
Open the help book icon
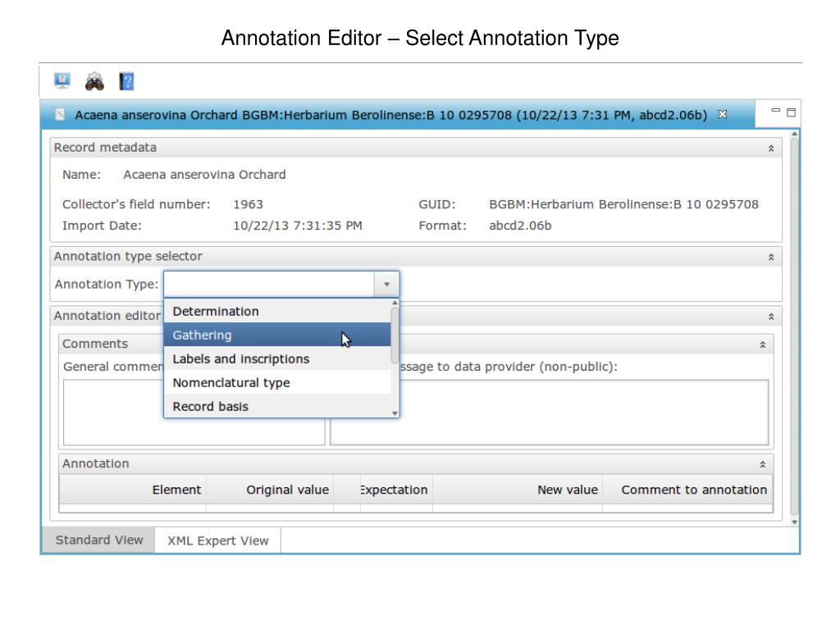point(126,81)
